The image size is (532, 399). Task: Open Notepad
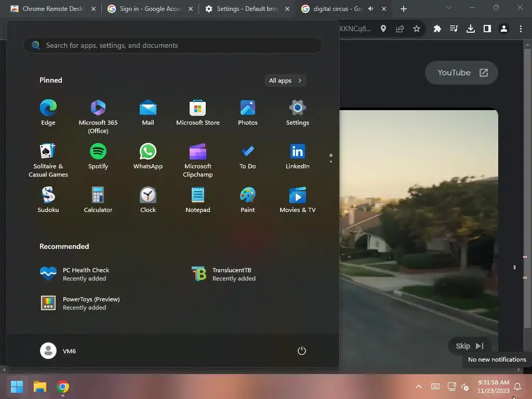point(198,200)
